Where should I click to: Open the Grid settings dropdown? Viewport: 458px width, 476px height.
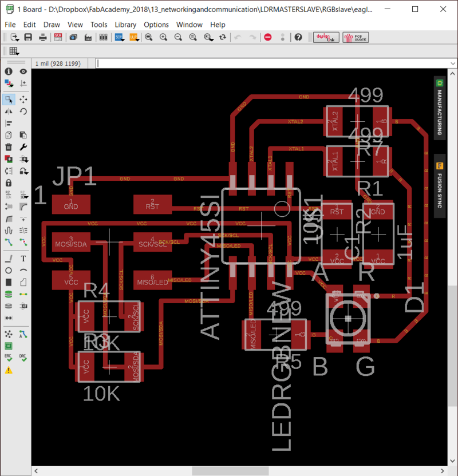coord(14,51)
